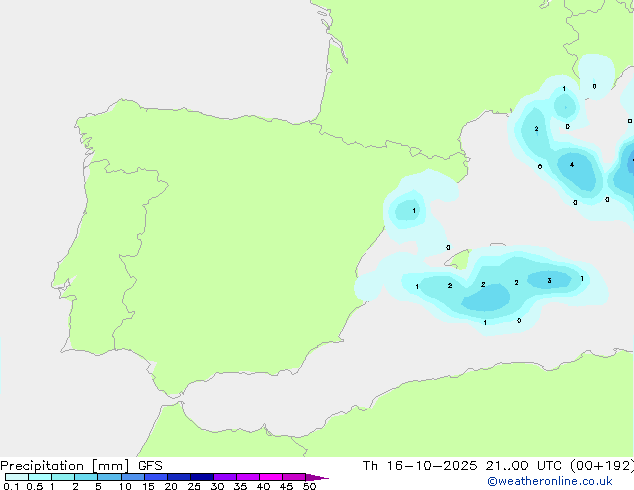The height and width of the screenshot is (490, 634).
Task: Click the "3" precipitation value east of Balearics
Action: (x=549, y=280)
